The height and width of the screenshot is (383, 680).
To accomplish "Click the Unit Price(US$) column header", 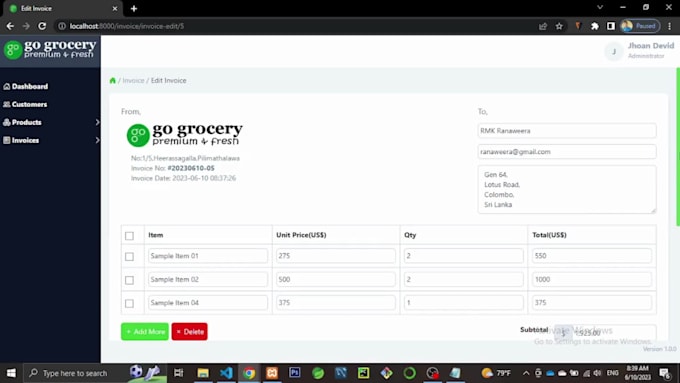I will click(x=301, y=235).
